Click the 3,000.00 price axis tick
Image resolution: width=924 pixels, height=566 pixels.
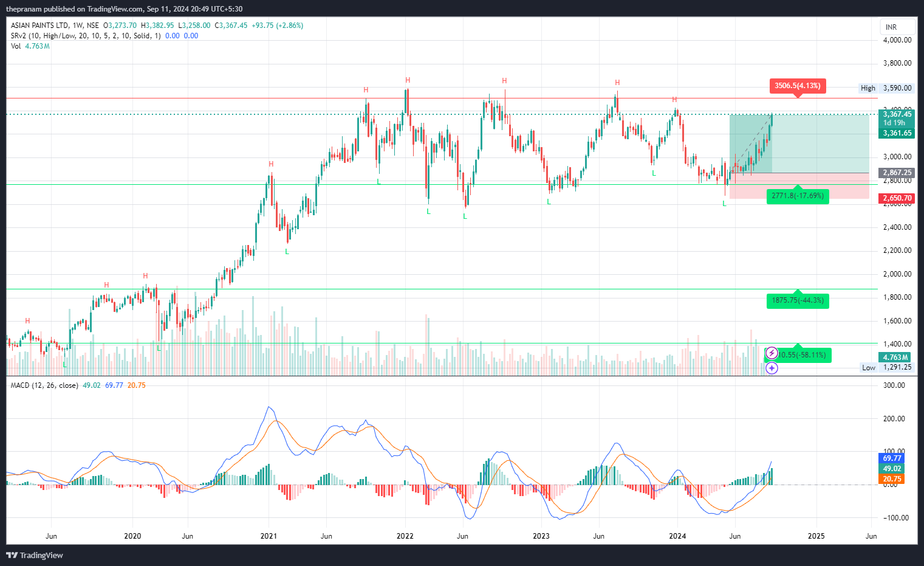[x=897, y=157]
